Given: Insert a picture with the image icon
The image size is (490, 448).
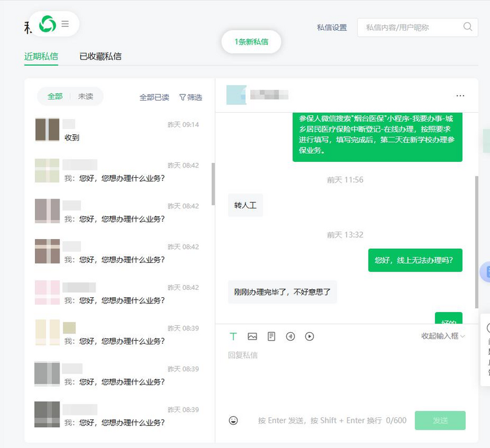Looking at the screenshot, I should pyautogui.click(x=252, y=336).
